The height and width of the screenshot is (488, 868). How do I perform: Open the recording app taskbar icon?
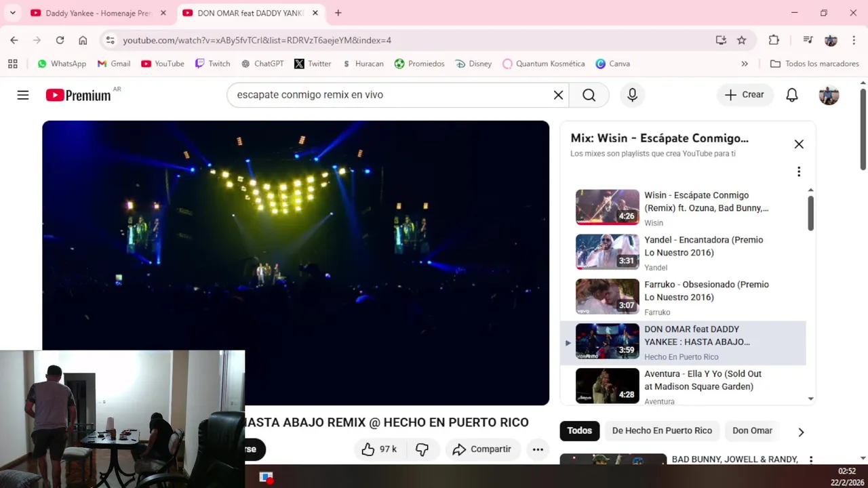[x=266, y=477]
